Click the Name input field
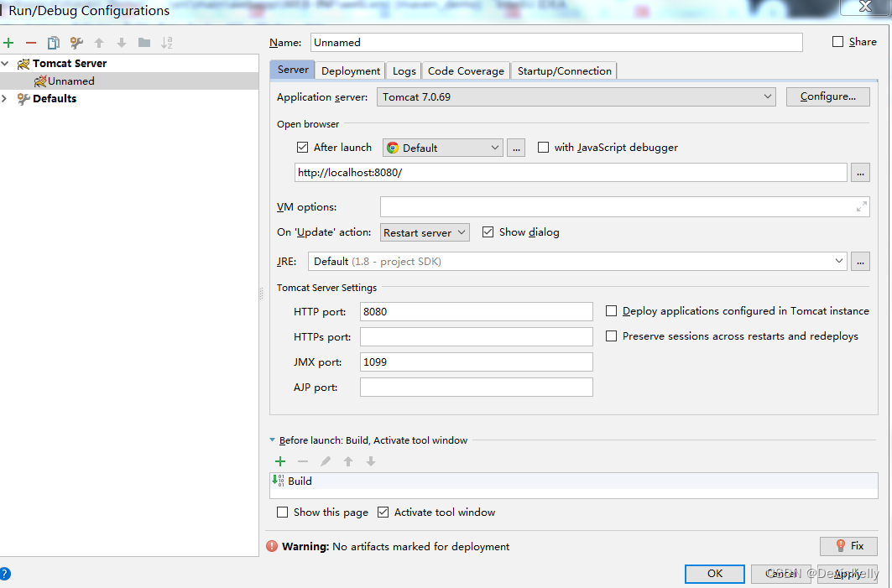The height and width of the screenshot is (588, 892). tap(556, 43)
